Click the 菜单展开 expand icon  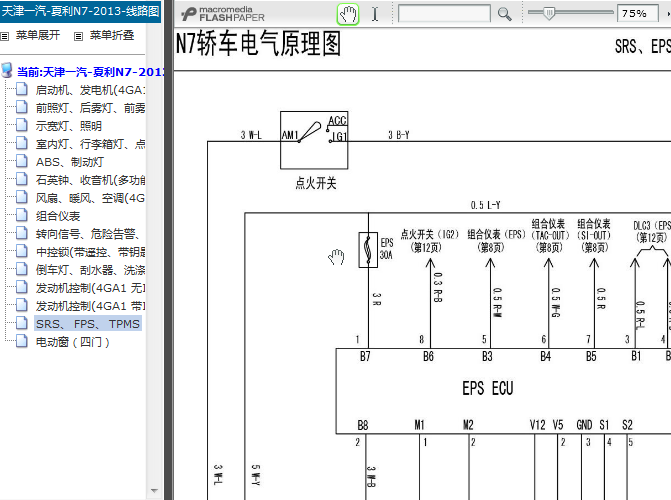tap(5, 36)
